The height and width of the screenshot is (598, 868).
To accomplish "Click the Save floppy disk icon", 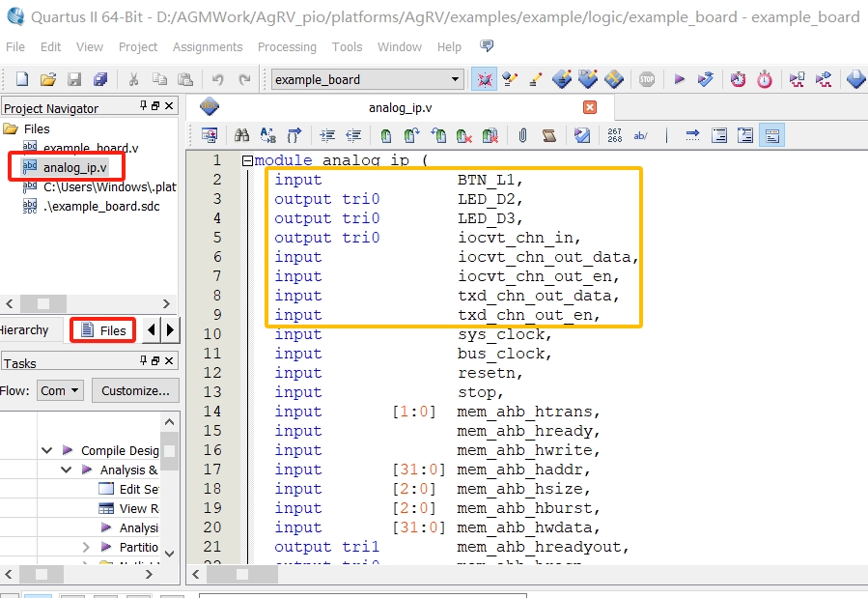I will coord(74,79).
